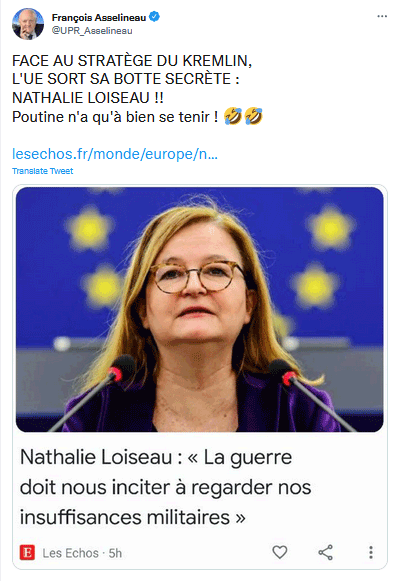
Task: Click Translate Tweet
Action: click(43, 171)
